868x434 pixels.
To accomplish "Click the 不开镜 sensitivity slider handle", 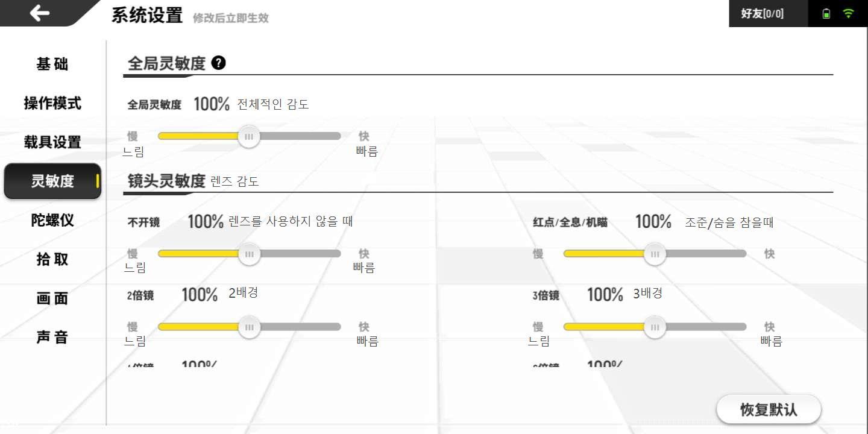I will click(x=248, y=254).
